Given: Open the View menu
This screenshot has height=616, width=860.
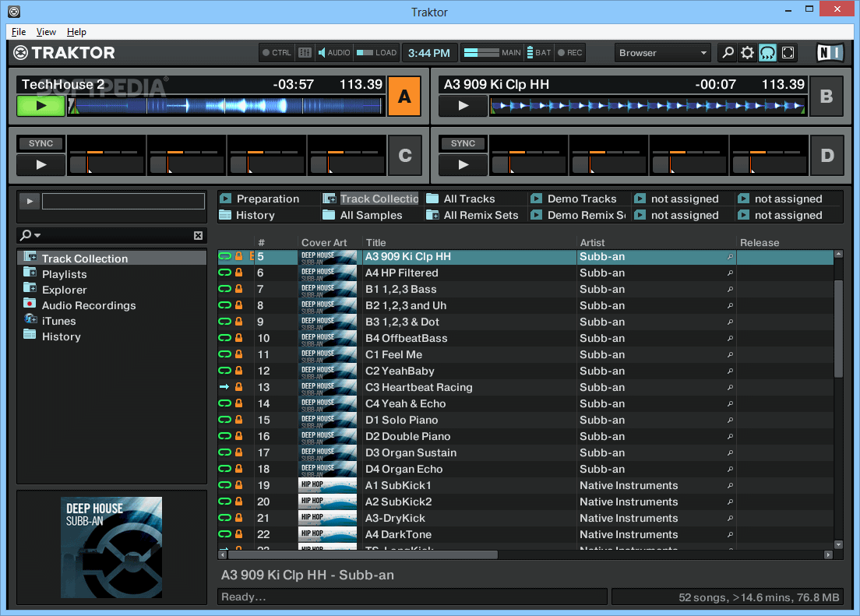Looking at the screenshot, I should (x=46, y=32).
